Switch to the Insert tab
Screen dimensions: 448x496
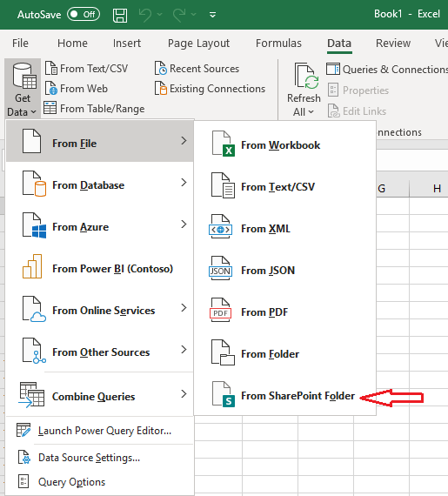pyautogui.click(x=127, y=43)
